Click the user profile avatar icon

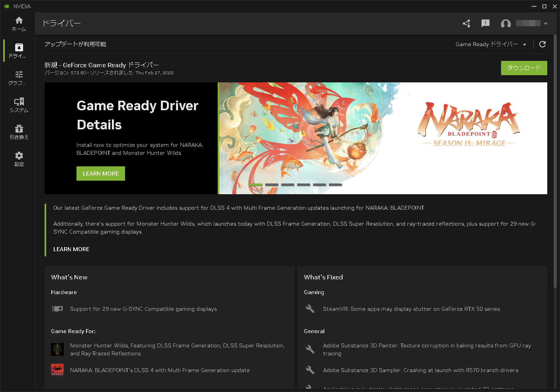(506, 23)
